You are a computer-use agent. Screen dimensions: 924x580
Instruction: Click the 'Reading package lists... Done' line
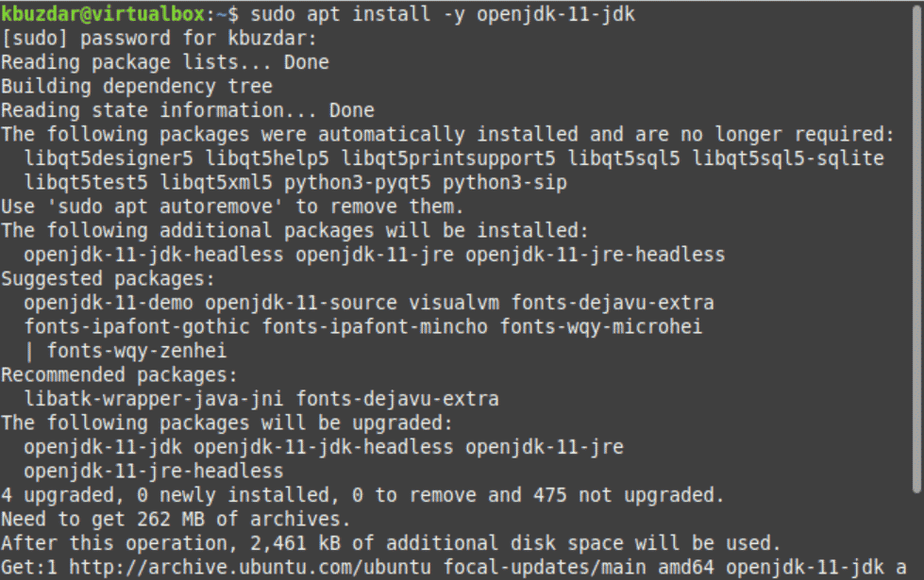165,62
